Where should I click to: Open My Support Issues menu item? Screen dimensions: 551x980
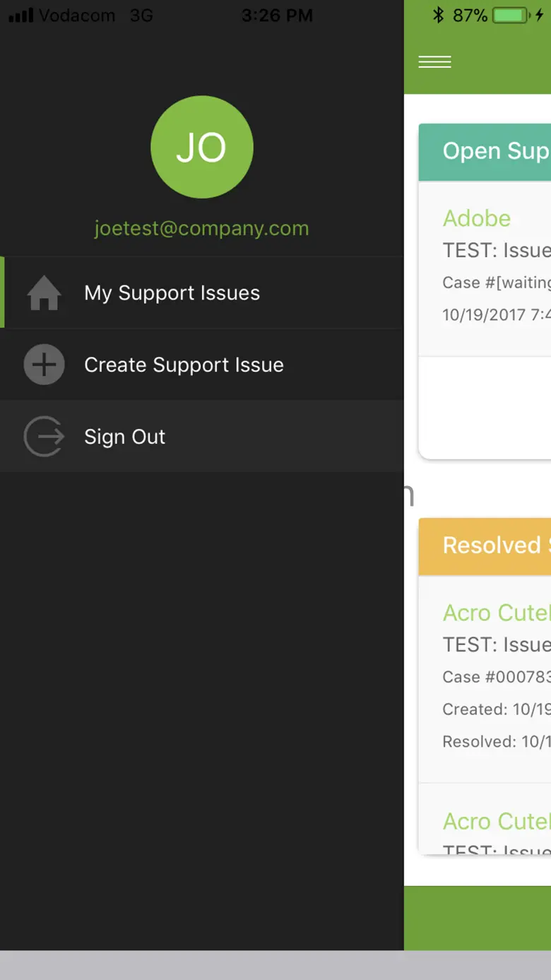[x=172, y=293]
